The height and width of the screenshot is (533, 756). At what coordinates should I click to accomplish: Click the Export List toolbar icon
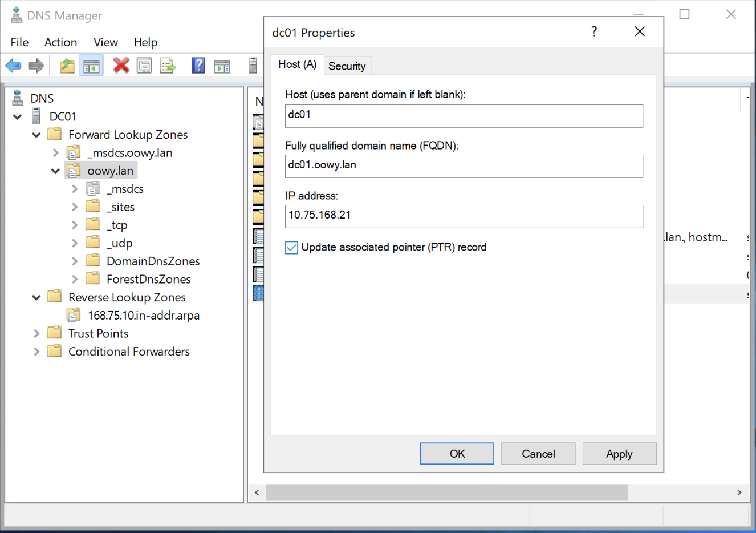(x=168, y=66)
